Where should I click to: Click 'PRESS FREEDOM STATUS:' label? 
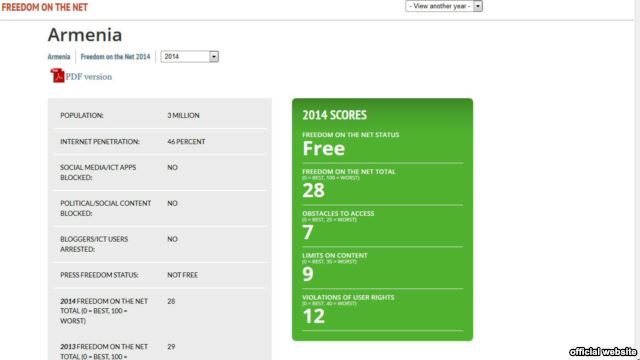[99, 275]
